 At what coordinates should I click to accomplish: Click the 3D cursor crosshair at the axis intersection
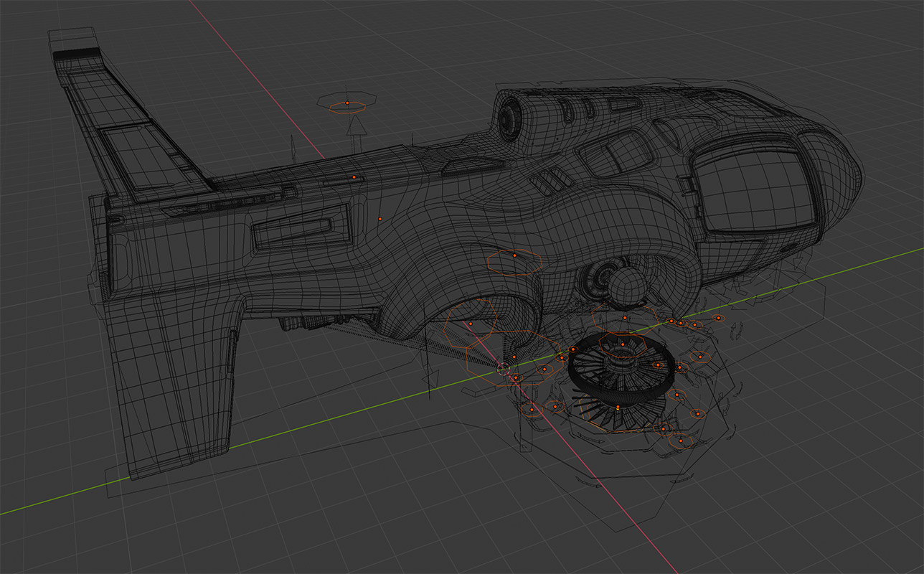[503, 368]
